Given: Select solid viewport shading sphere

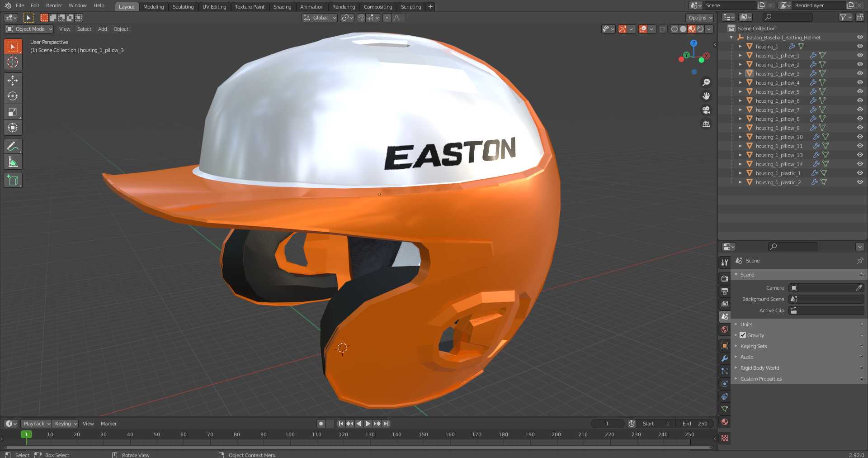Looking at the screenshot, I should [683, 29].
